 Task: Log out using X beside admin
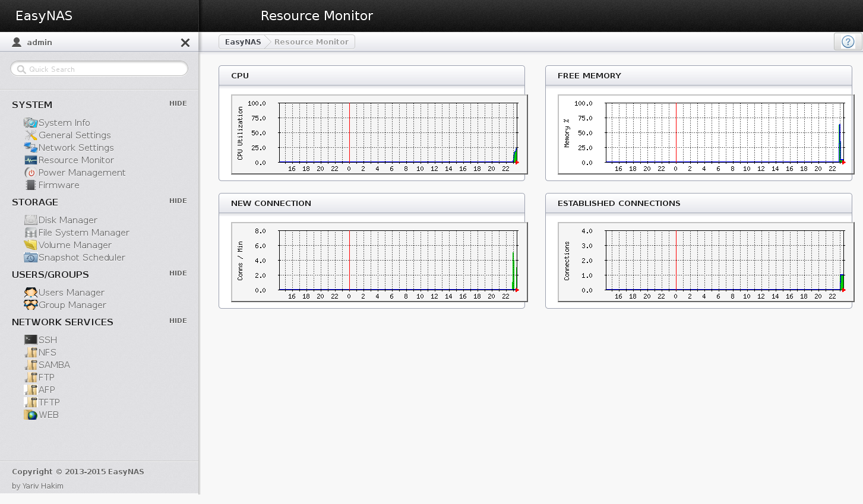click(x=185, y=43)
